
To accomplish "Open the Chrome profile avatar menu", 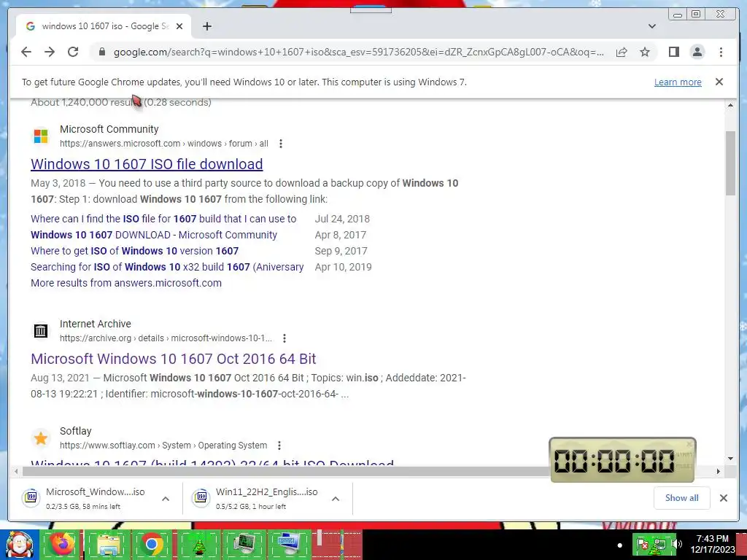I will (697, 52).
